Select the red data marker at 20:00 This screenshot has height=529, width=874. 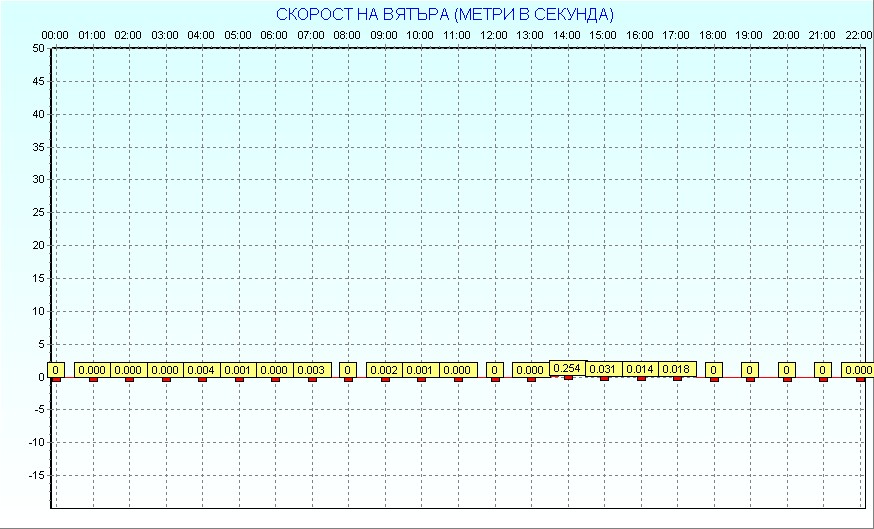click(787, 379)
